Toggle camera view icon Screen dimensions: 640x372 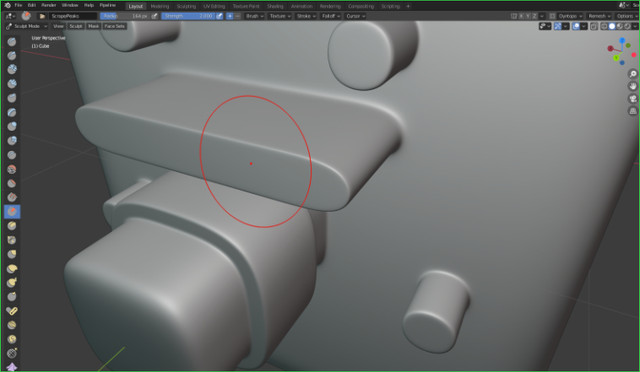click(x=633, y=99)
